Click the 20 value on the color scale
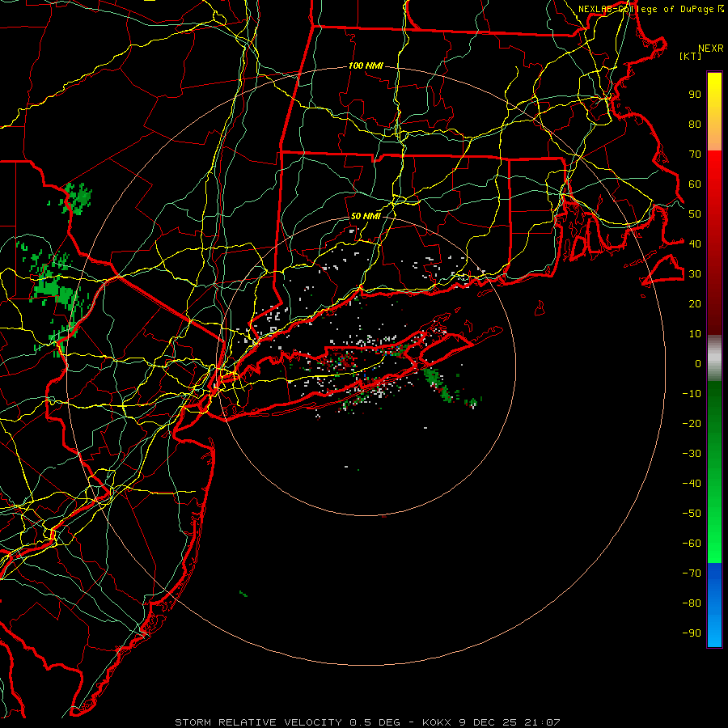 [x=695, y=303]
